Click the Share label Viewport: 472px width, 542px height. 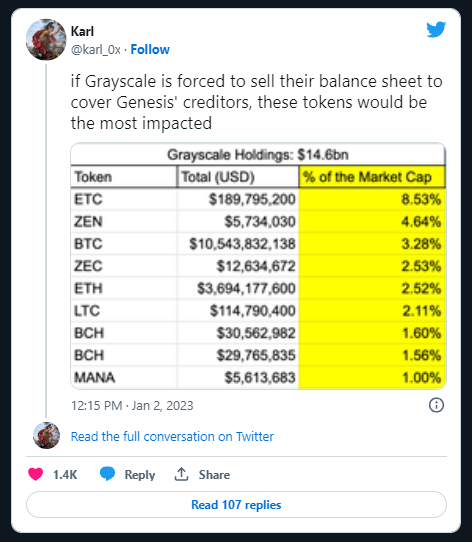point(214,475)
